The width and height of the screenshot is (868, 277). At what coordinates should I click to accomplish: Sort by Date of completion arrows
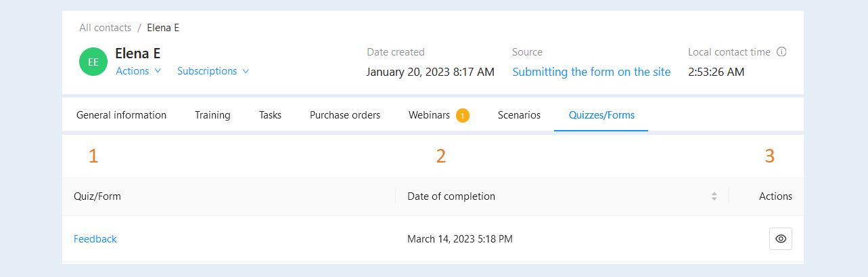tap(714, 196)
